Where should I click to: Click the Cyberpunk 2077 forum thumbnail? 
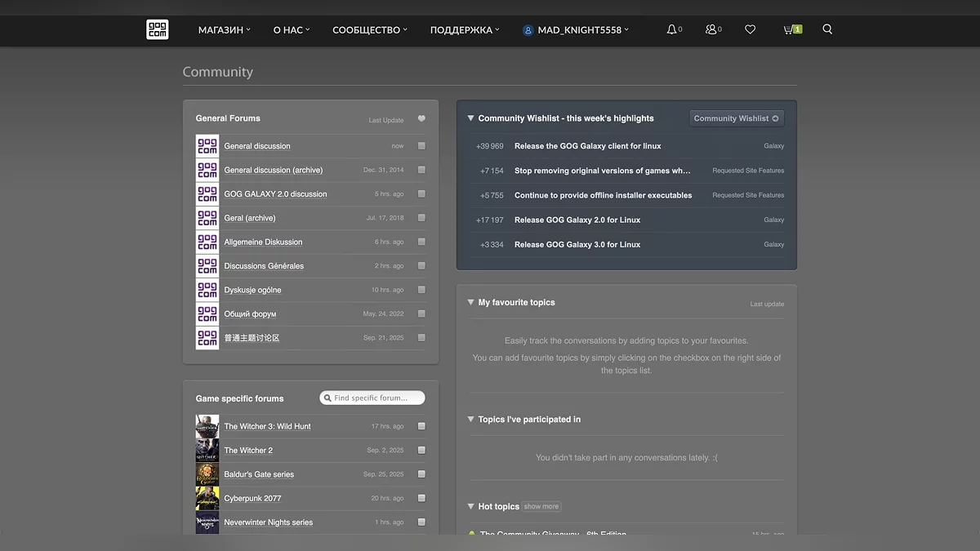207,498
